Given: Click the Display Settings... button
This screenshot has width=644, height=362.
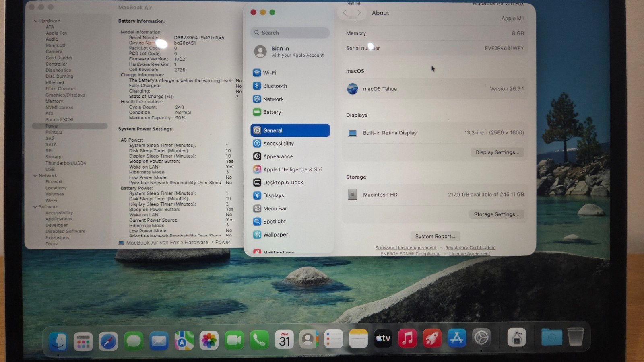Looking at the screenshot, I should tap(497, 152).
